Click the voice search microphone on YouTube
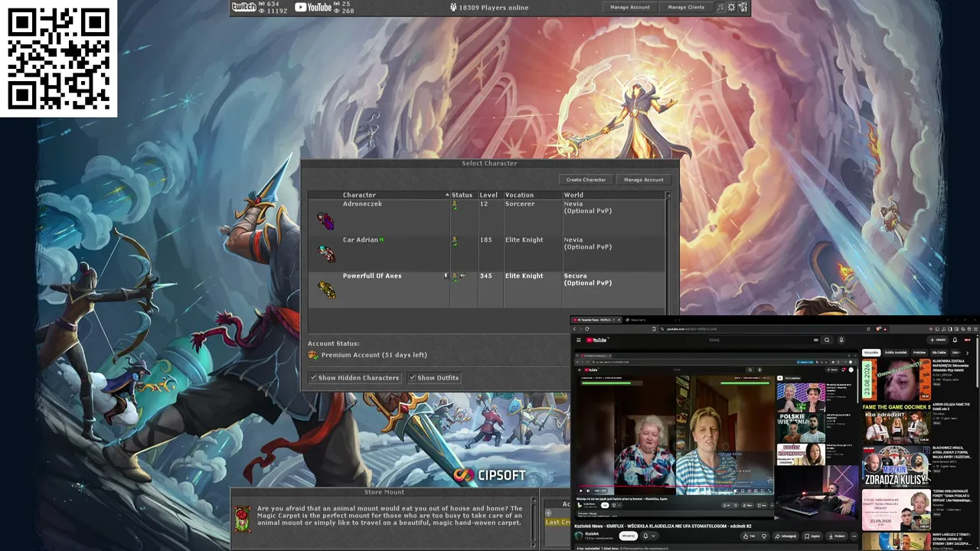Viewport: 980px width, 551px height. click(x=841, y=340)
